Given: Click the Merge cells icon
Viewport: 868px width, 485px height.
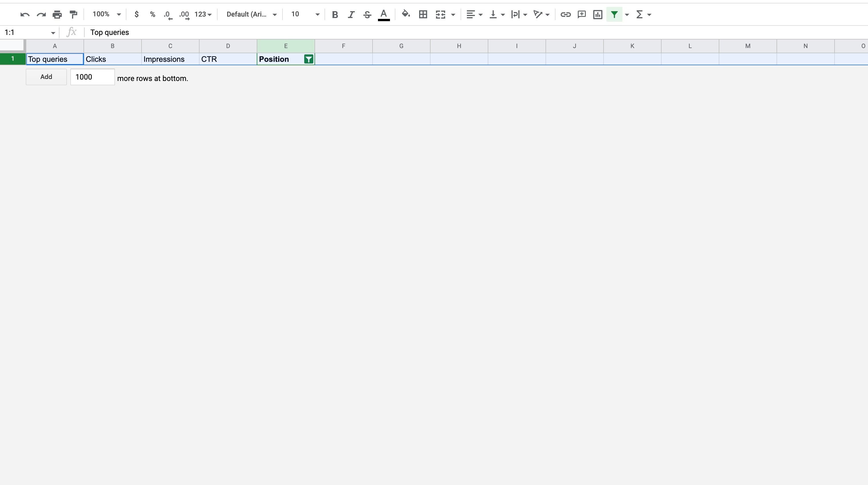Looking at the screenshot, I should point(441,15).
